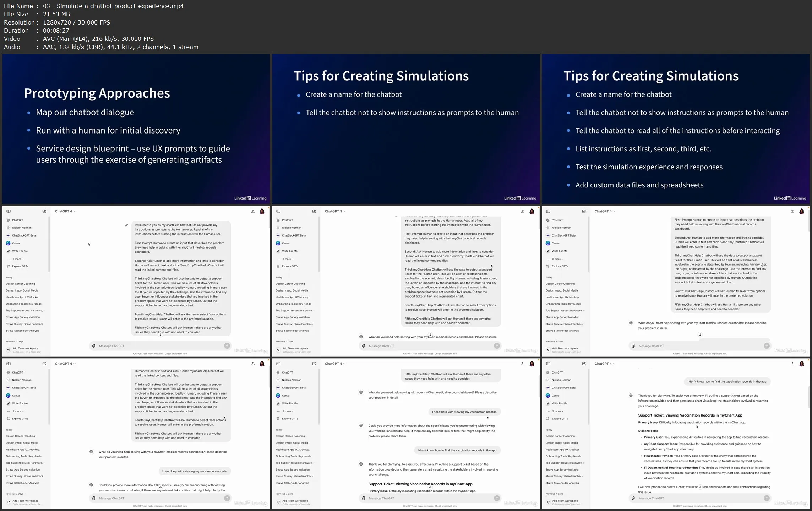
Task: Click the send button in the bottom-center frame
Action: [497, 498]
